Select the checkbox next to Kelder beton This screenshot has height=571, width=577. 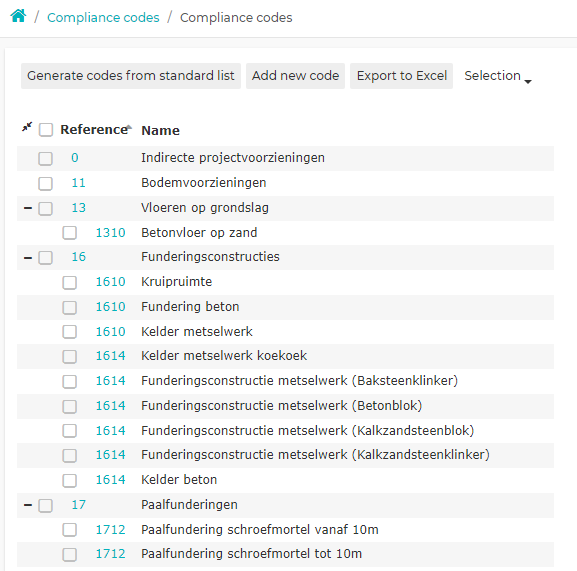[70, 480]
